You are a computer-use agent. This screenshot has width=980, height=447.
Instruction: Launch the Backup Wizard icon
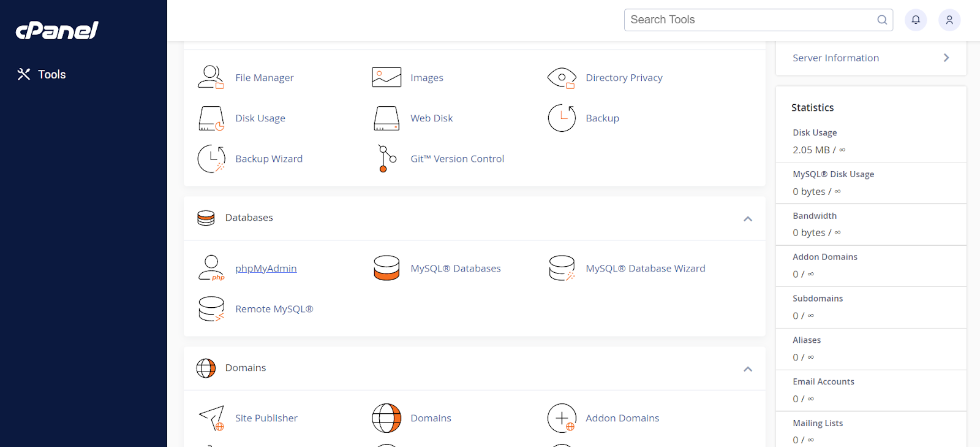(211, 159)
